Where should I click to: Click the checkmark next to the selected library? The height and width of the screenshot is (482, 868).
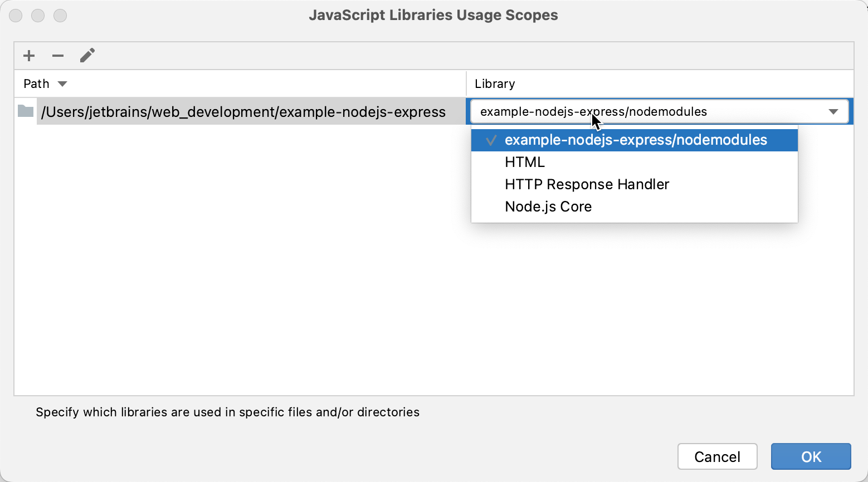491,140
